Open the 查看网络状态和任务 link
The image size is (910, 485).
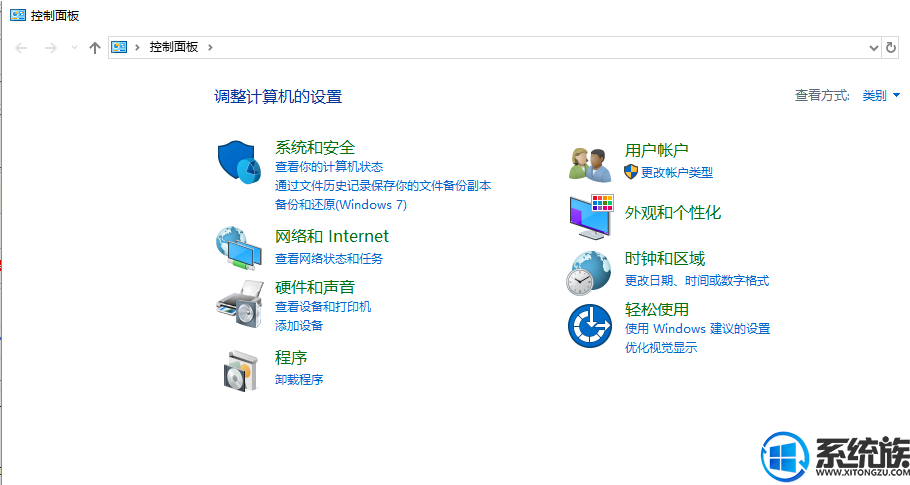pos(329,259)
